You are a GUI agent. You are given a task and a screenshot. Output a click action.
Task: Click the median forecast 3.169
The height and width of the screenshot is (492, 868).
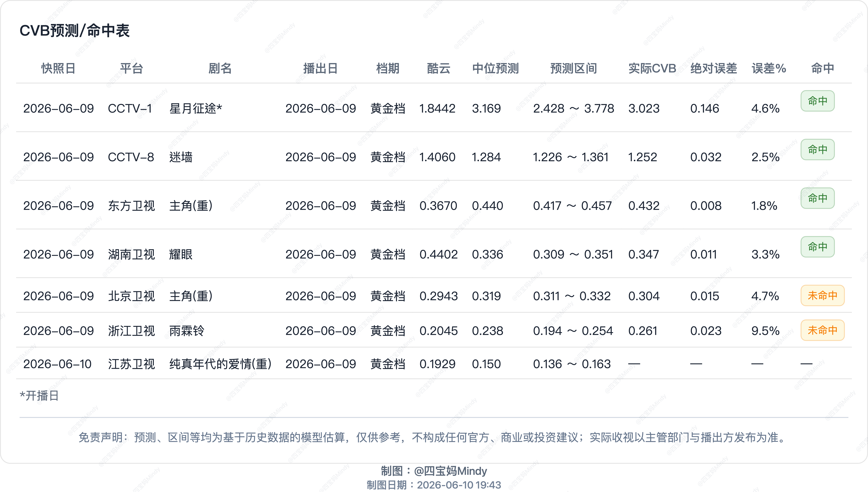point(486,108)
